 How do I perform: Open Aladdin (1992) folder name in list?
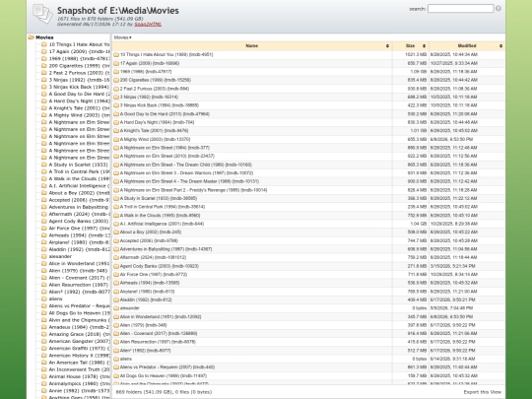click(x=146, y=299)
